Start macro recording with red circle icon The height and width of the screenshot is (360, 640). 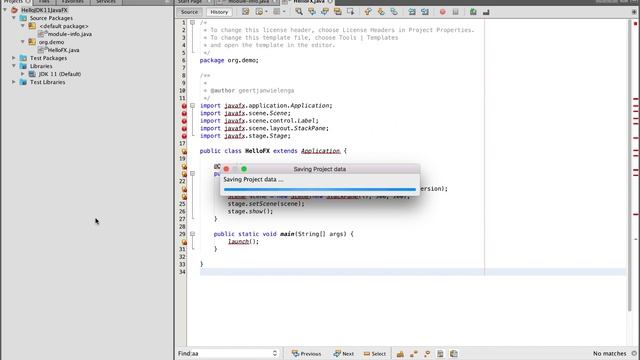click(442, 12)
